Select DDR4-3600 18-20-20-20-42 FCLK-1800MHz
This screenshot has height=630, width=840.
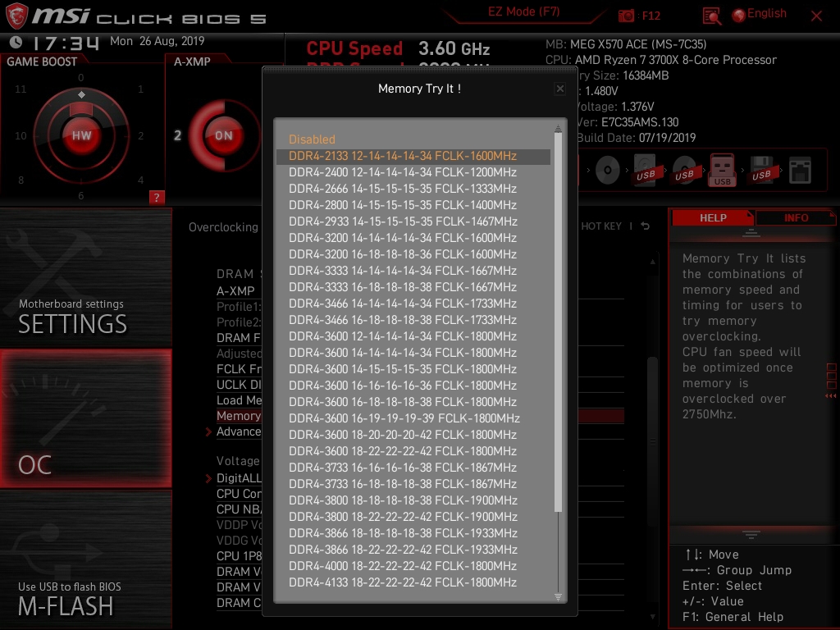pos(413,435)
